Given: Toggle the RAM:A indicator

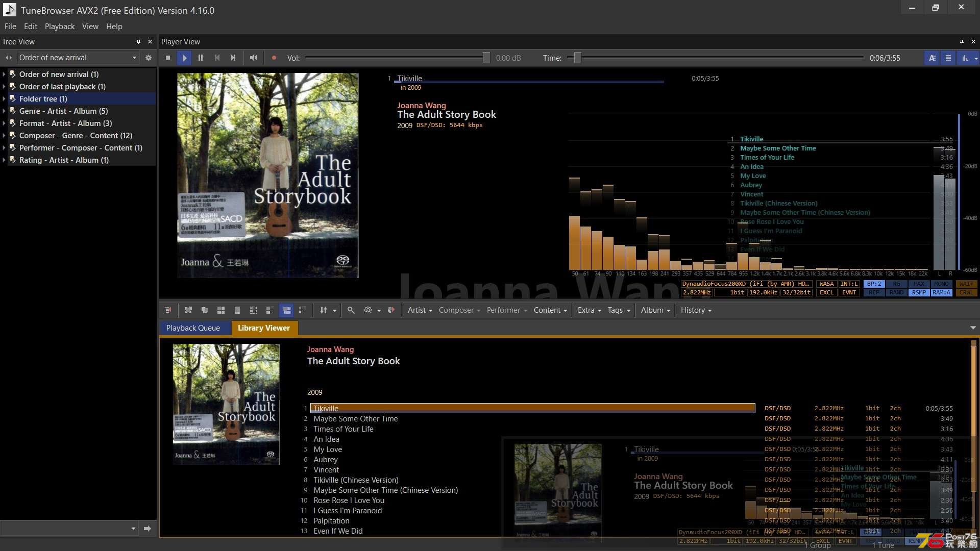Looking at the screenshot, I should 941,293.
